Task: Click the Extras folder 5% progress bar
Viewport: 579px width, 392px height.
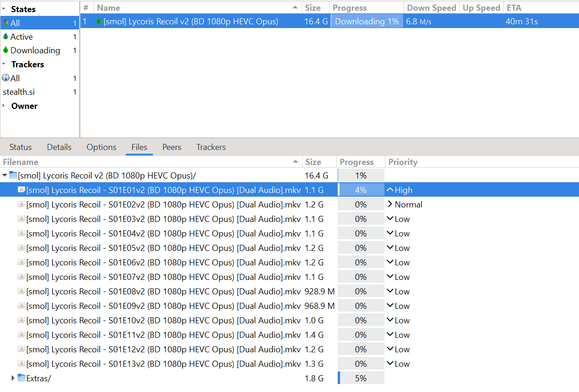Action: tap(361, 378)
